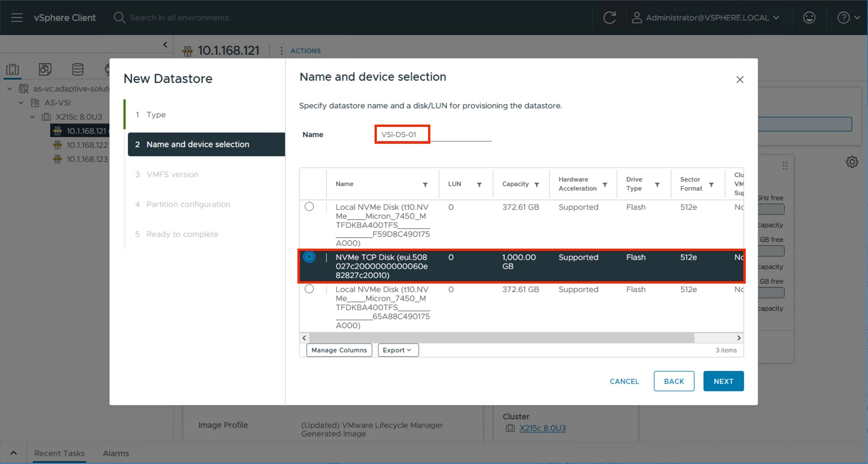Open the Hosts and Clusters inventory view

[12, 69]
